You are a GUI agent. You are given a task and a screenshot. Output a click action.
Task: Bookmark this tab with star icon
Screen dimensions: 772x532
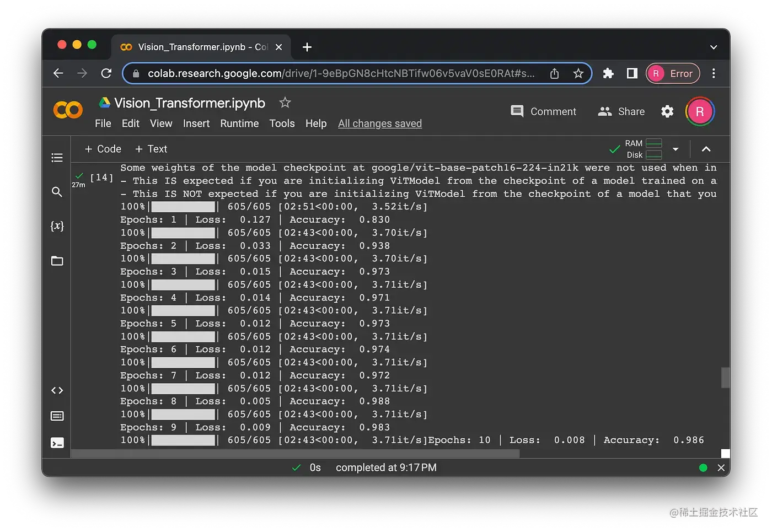click(578, 73)
